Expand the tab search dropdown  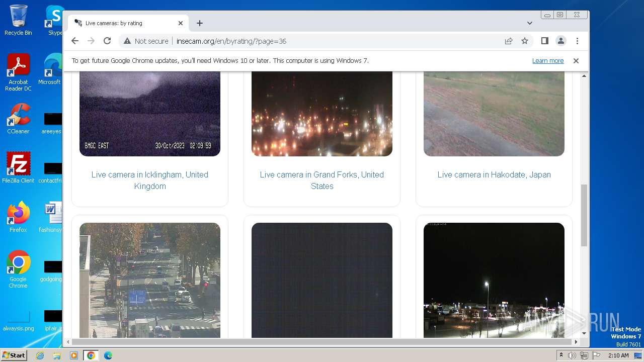[x=530, y=23]
